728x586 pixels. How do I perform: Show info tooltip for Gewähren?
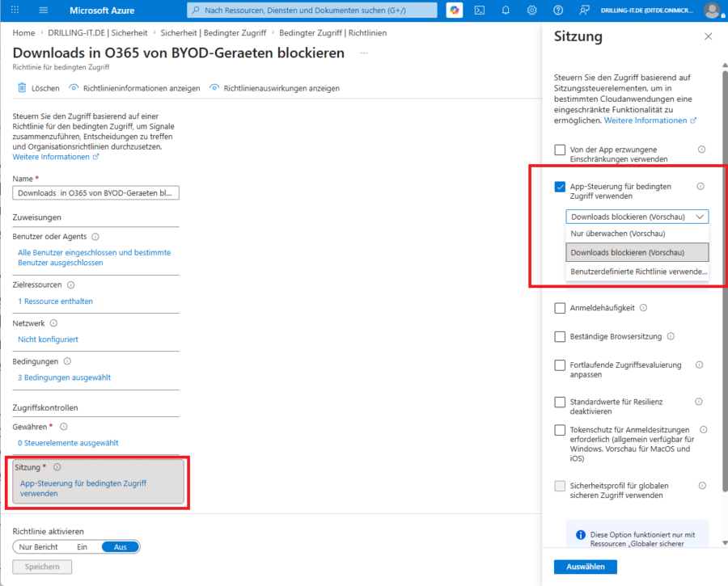(64, 427)
